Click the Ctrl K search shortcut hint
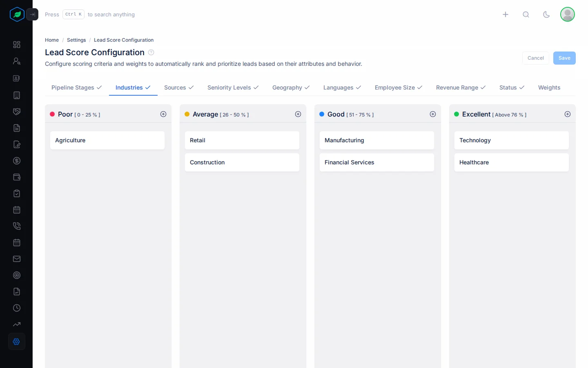 click(73, 14)
